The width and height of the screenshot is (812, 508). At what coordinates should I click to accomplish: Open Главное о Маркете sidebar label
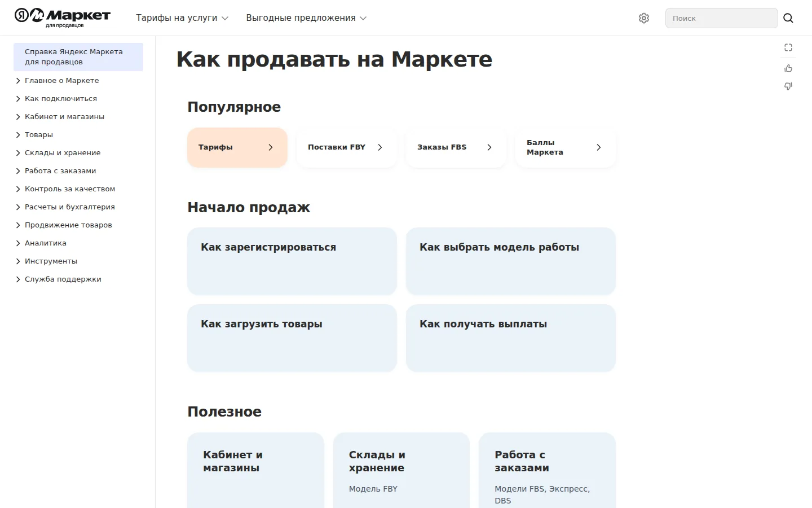(x=61, y=81)
